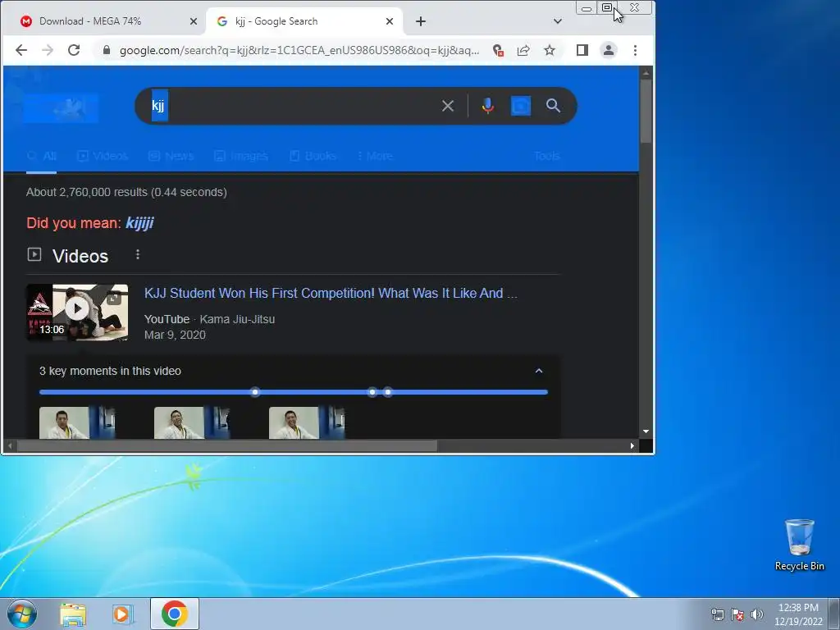Open a new tab with the plus button
Screen dimensions: 840x630
[421, 21]
